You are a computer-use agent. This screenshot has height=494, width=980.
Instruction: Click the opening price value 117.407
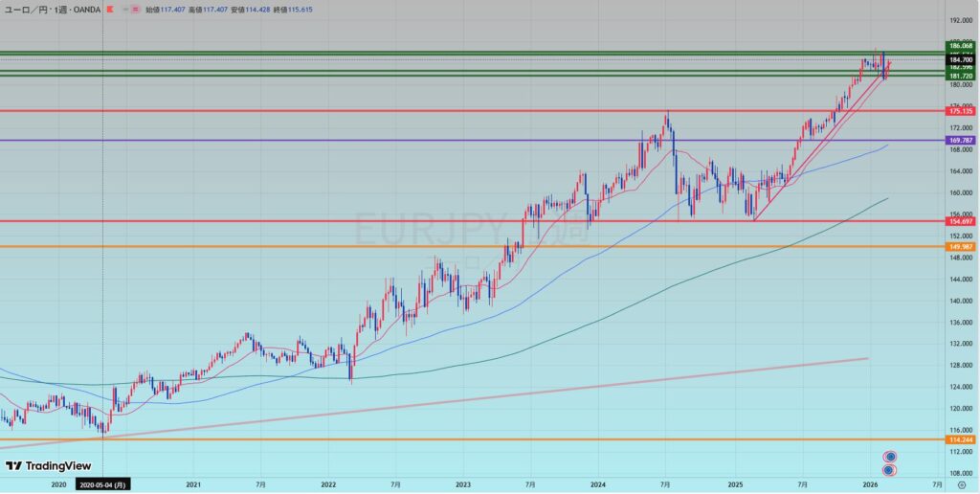coord(172,10)
